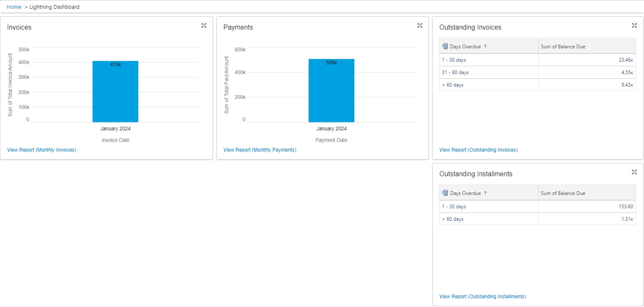
Task: Click the Invoices widget title
Action: coord(19,27)
